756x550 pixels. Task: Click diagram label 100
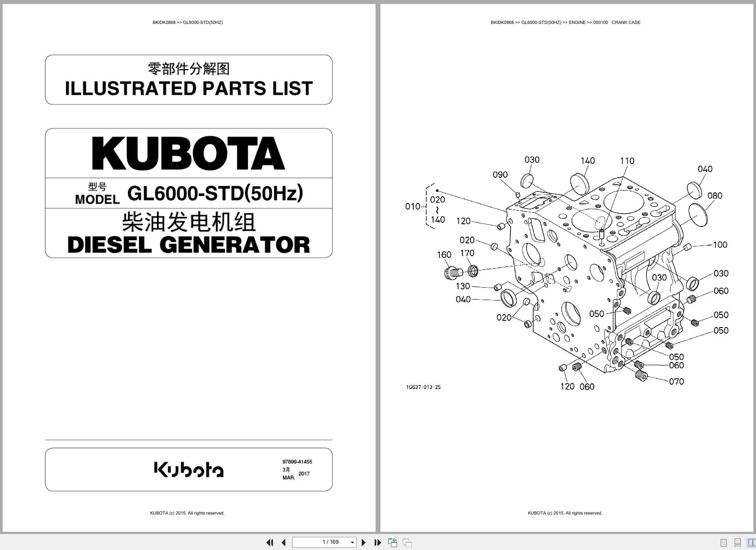[720, 245]
